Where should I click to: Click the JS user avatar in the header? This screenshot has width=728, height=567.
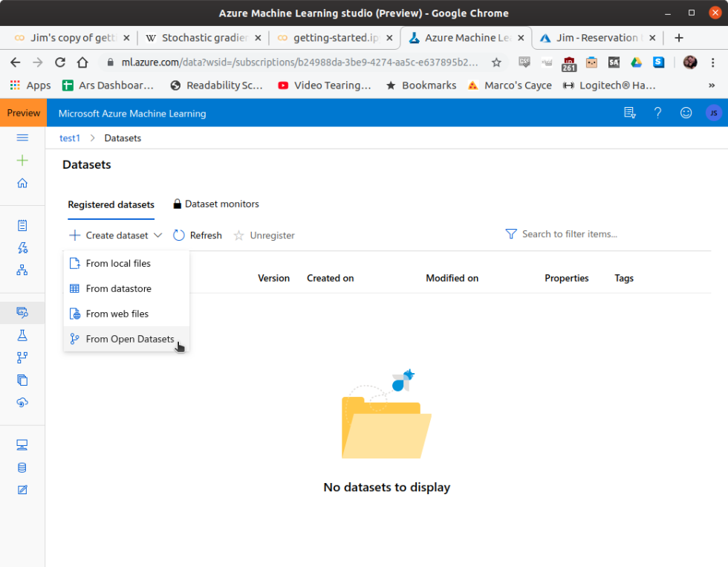click(x=713, y=113)
